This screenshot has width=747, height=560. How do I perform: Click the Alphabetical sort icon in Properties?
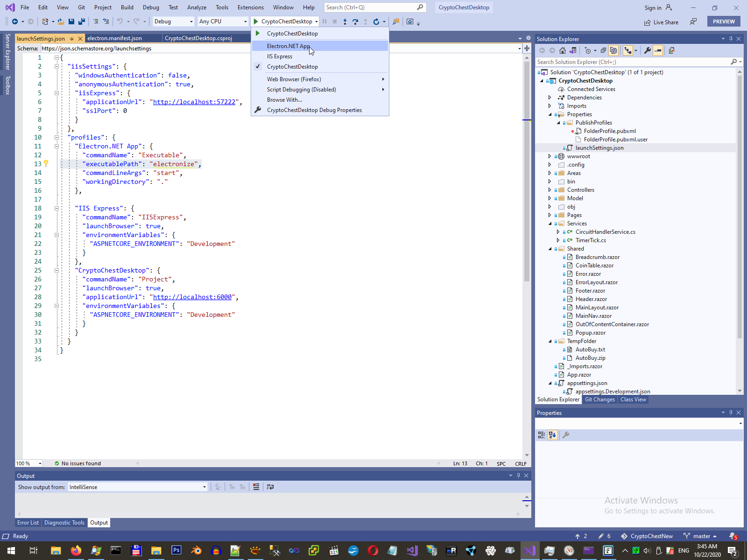pyautogui.click(x=552, y=435)
